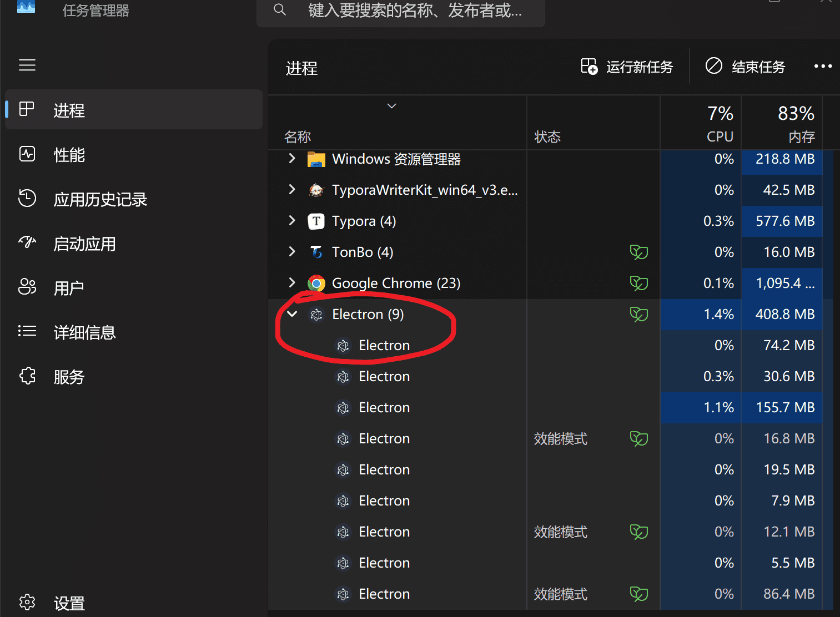Open the 服务 (Services) page

coord(134,376)
